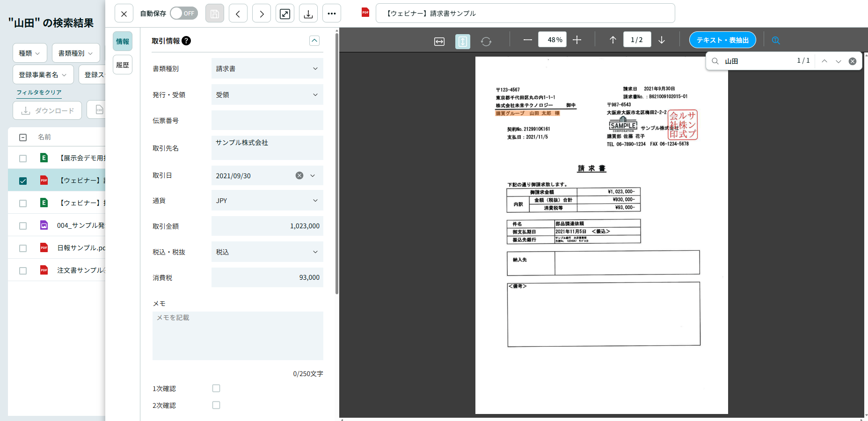Click the テキスト・表抽出 button

click(722, 40)
